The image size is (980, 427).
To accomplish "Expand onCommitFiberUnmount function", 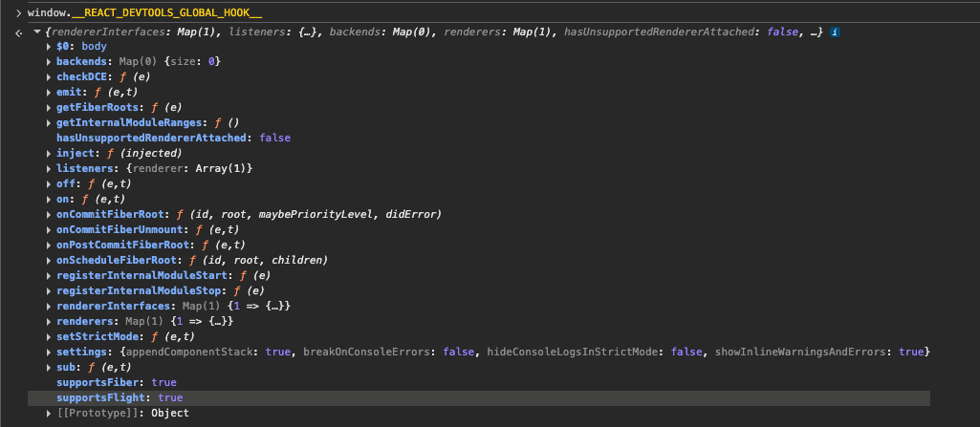I will coord(49,229).
